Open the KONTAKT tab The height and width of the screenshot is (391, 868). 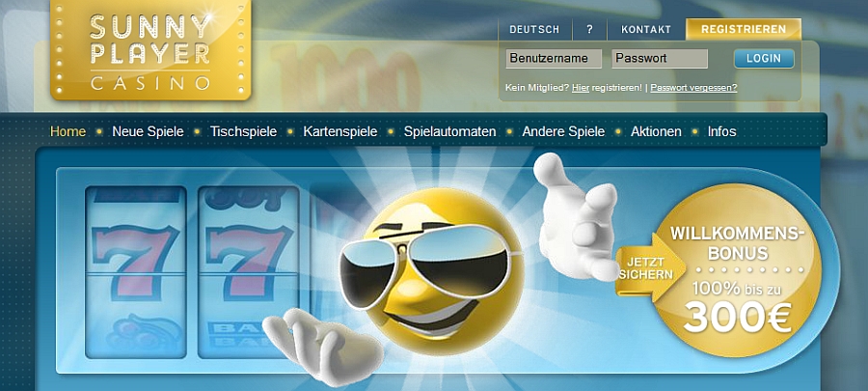point(646,30)
